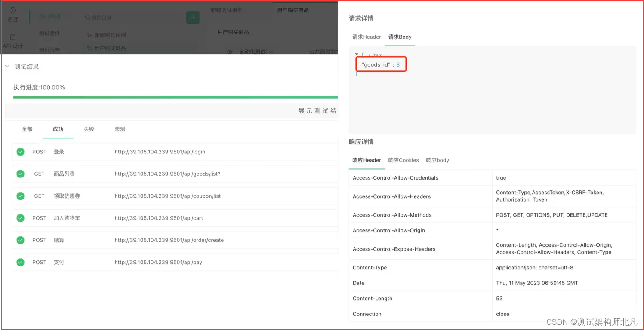The image size is (644, 330).
Task: Open the 最近 (recent) clock icon
Action: tap(12, 11)
